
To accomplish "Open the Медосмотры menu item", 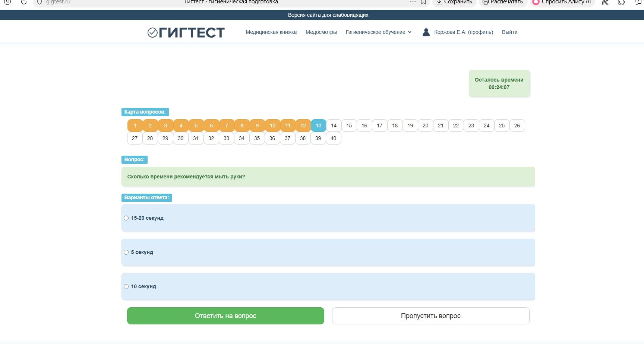I will pyautogui.click(x=321, y=32).
